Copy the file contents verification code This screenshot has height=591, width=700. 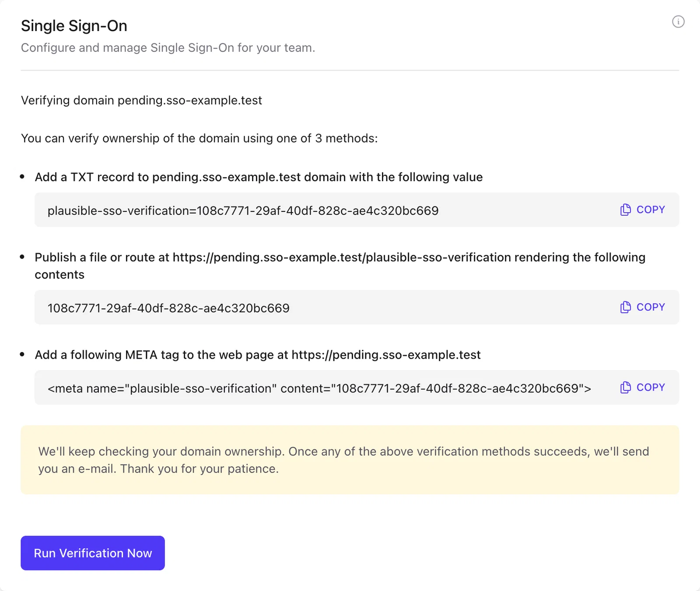click(x=642, y=308)
